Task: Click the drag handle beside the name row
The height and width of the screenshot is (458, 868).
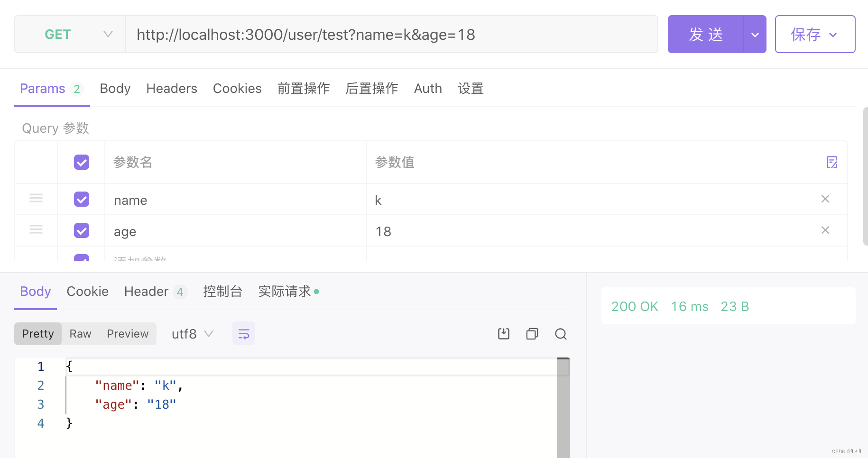Action: tap(36, 199)
